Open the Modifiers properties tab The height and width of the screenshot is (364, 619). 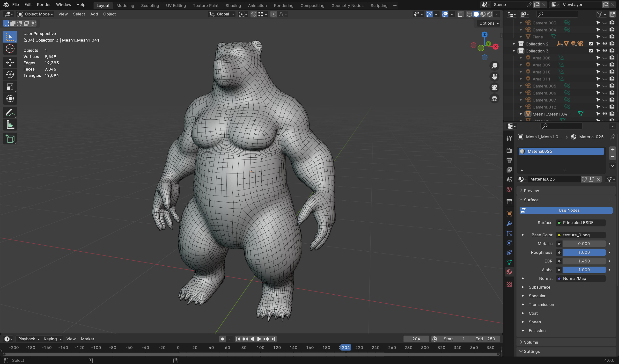click(x=509, y=224)
